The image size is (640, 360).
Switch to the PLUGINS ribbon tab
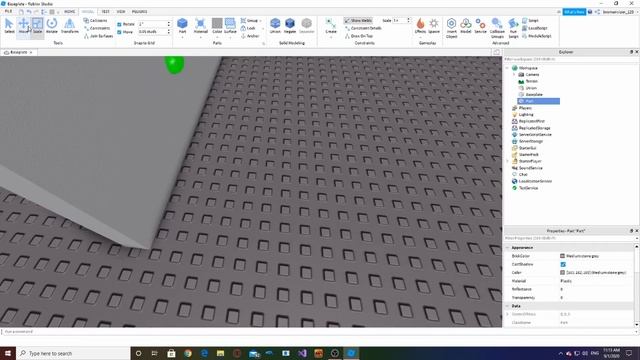coord(140,11)
